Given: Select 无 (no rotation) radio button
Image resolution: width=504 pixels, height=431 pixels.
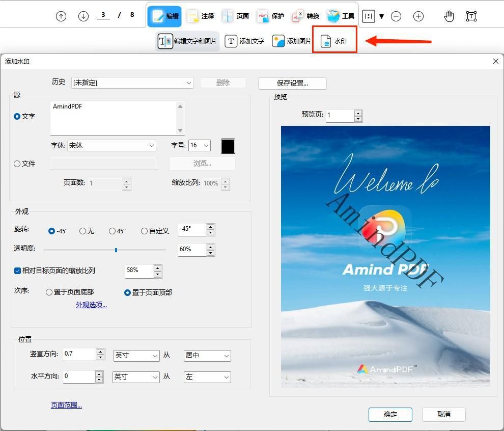Looking at the screenshot, I should [x=82, y=231].
